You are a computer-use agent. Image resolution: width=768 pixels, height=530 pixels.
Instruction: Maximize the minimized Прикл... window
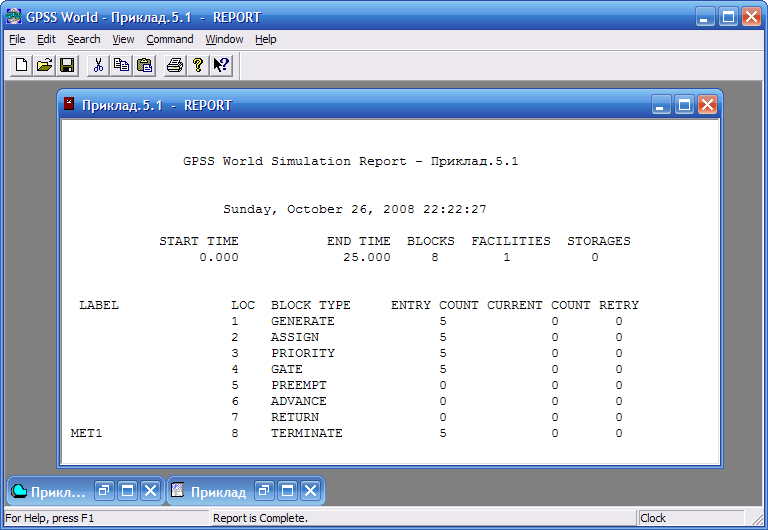pos(127,490)
